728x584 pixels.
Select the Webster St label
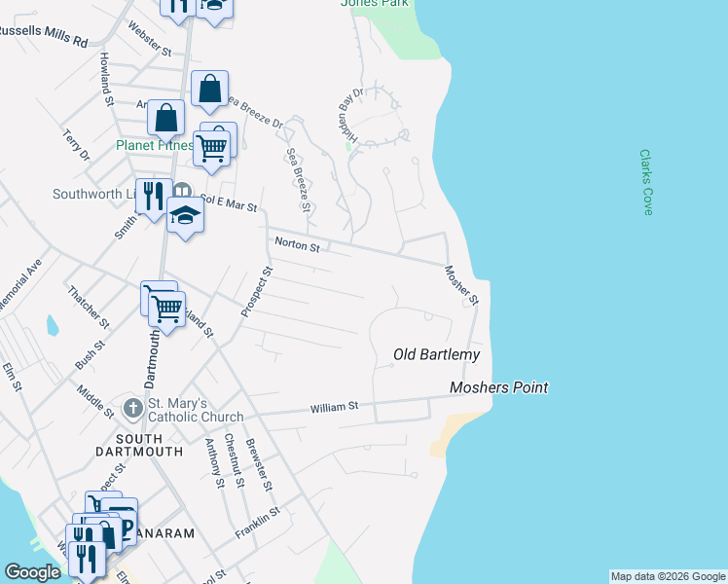(150, 39)
